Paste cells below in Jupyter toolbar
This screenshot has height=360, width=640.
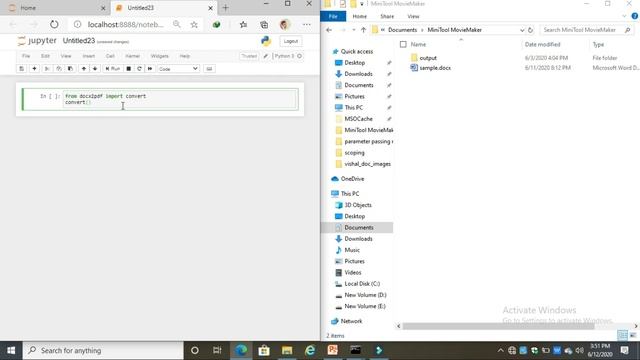tap(70, 69)
